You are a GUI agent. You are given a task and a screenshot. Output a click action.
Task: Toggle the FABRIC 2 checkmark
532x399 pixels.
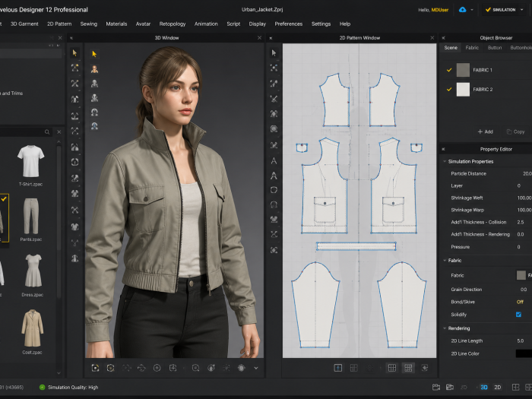(449, 89)
